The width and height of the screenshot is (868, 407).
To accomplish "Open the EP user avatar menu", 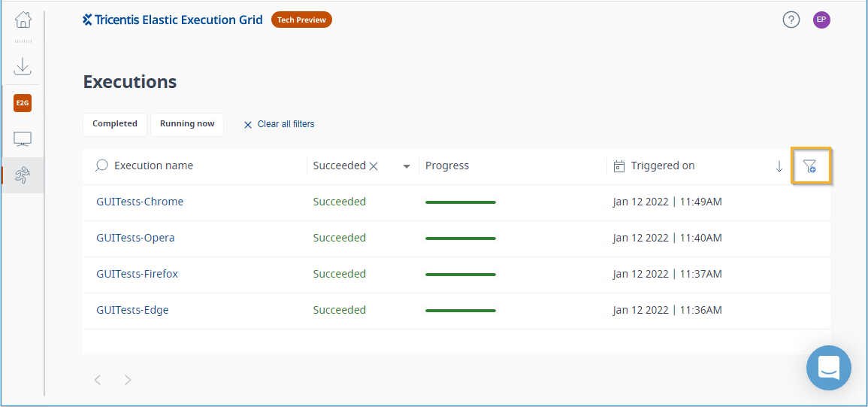I will point(821,20).
